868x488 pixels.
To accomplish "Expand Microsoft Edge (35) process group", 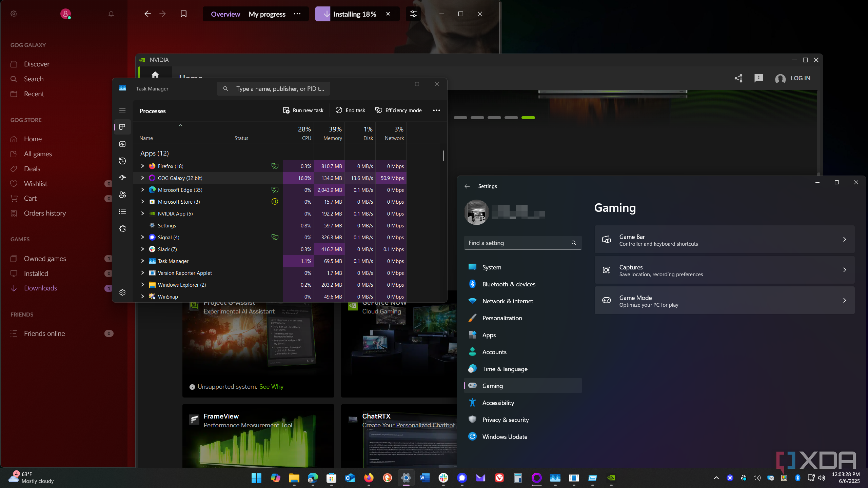I will 142,190.
